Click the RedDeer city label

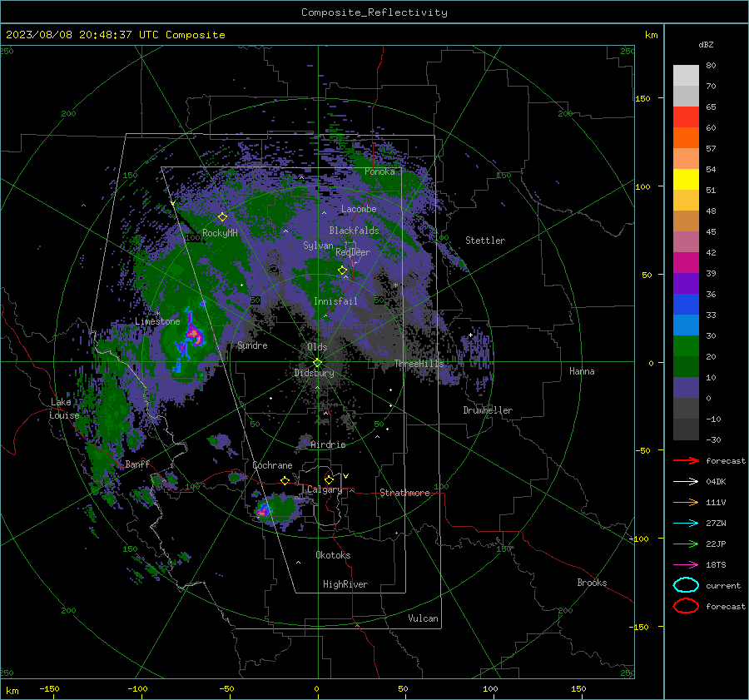tap(353, 252)
